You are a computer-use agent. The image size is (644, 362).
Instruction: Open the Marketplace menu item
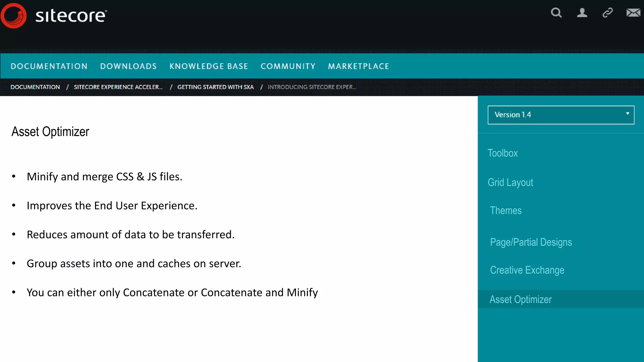[358, 66]
